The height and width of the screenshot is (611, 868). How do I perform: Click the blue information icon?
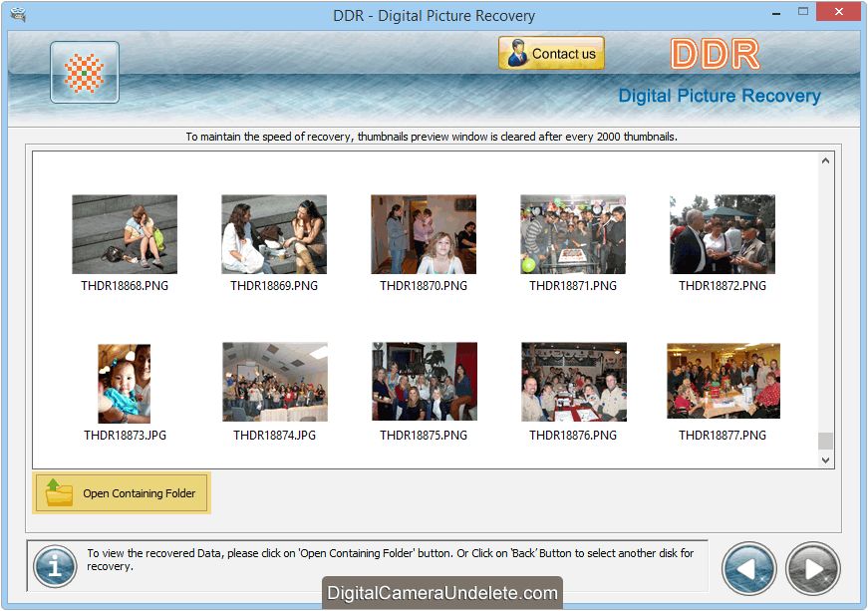pos(55,566)
